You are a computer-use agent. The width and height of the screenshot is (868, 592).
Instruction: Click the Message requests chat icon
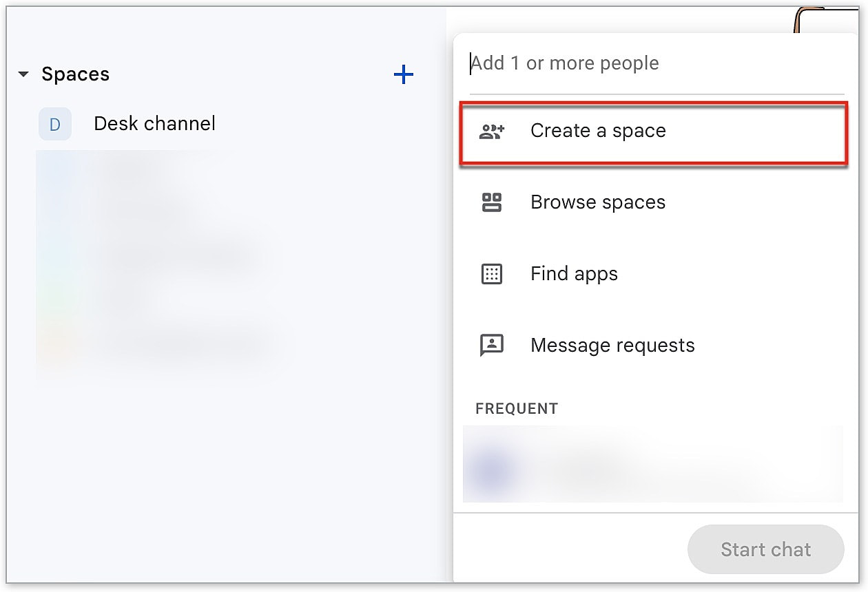[x=492, y=346]
